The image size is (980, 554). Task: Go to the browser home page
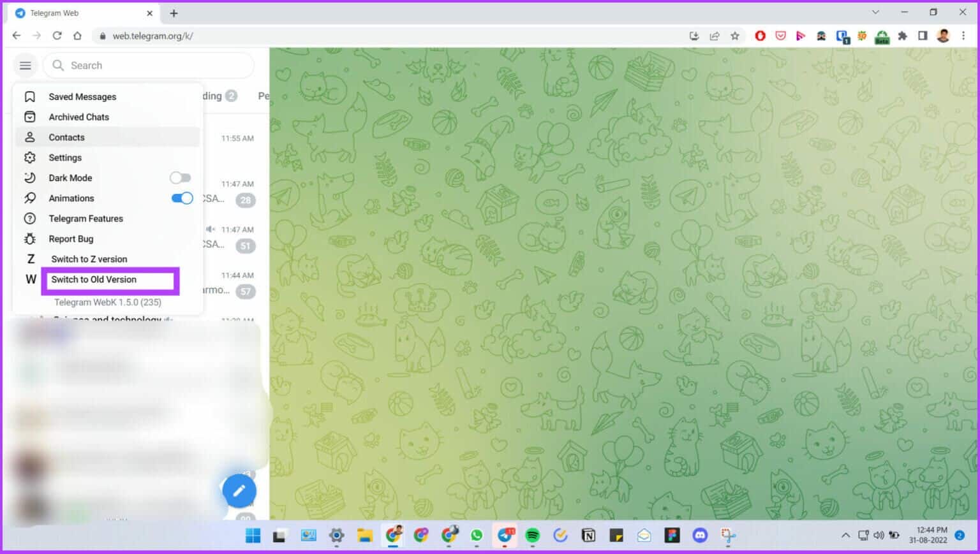(x=77, y=36)
